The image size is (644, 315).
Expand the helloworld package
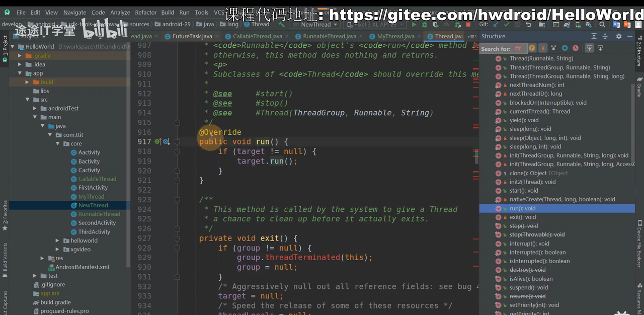[x=58, y=241]
